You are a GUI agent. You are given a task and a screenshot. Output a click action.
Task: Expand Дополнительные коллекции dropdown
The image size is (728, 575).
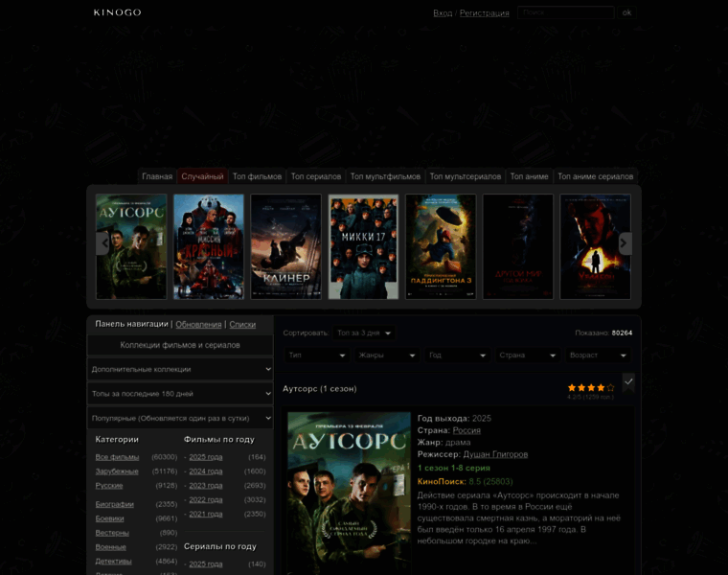coord(180,369)
